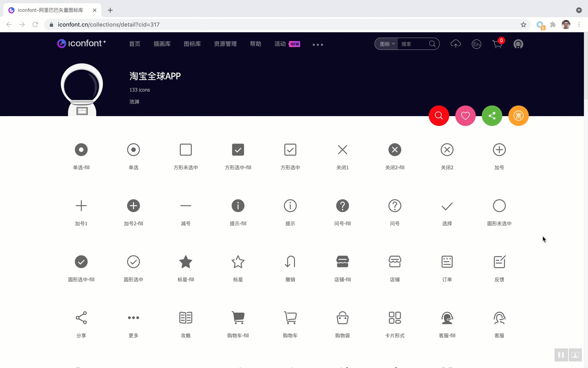Click the 客服-fill customer service icon
This screenshot has width=588, height=368.
447,318
